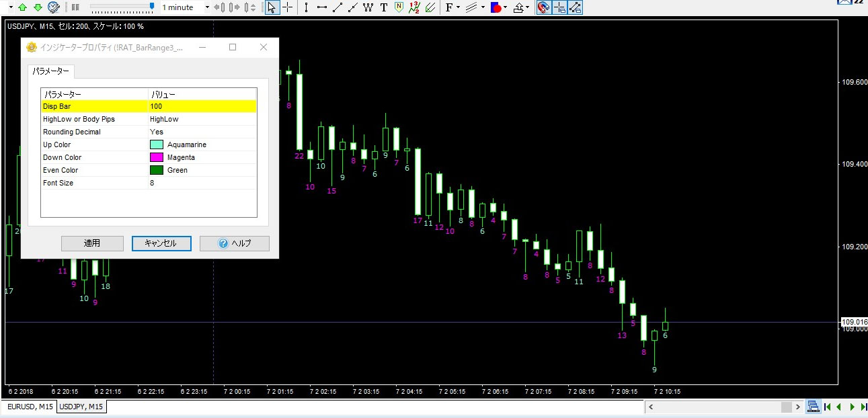Screen dimensions: 868x418
Task: Click the 109.016 current price label
Action: pyautogui.click(x=853, y=322)
